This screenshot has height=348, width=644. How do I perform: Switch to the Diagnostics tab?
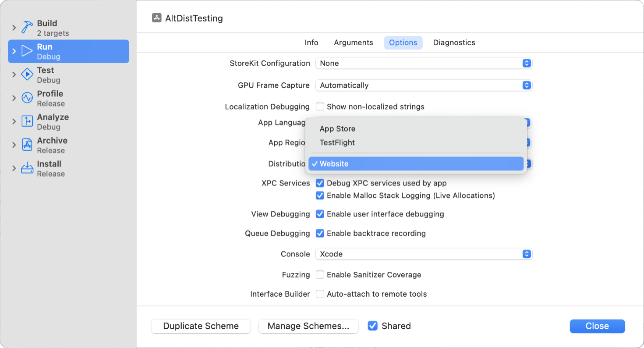pos(454,42)
